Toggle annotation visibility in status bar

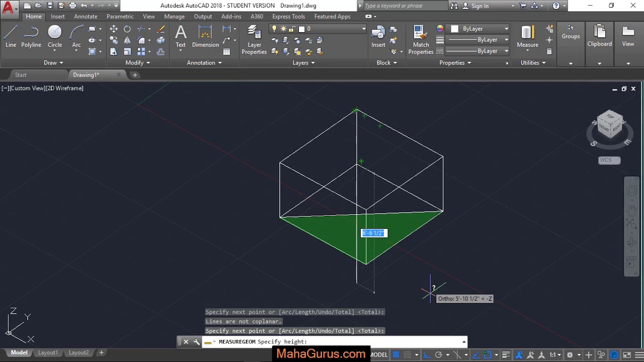point(518,354)
